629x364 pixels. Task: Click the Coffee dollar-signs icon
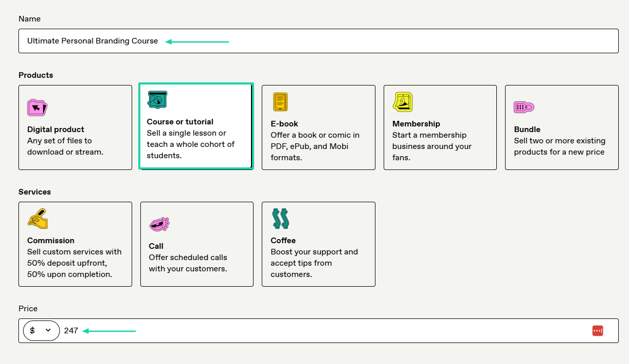click(x=281, y=219)
